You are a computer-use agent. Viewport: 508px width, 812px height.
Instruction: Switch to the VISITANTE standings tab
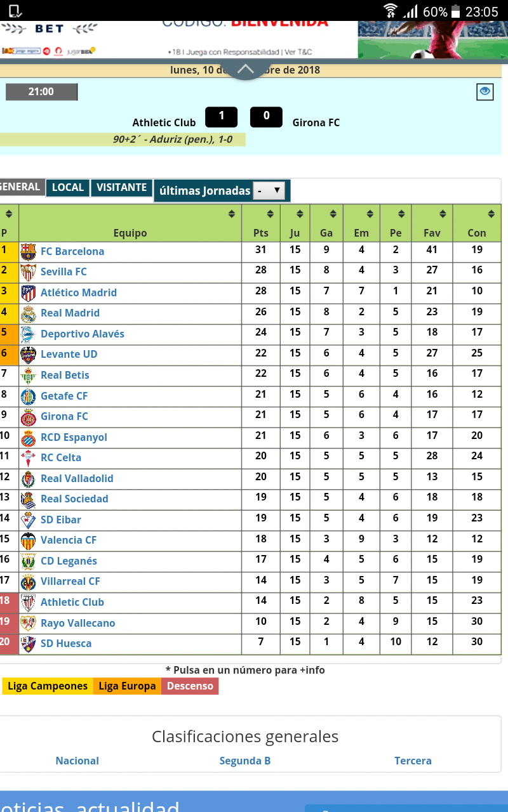[121, 188]
